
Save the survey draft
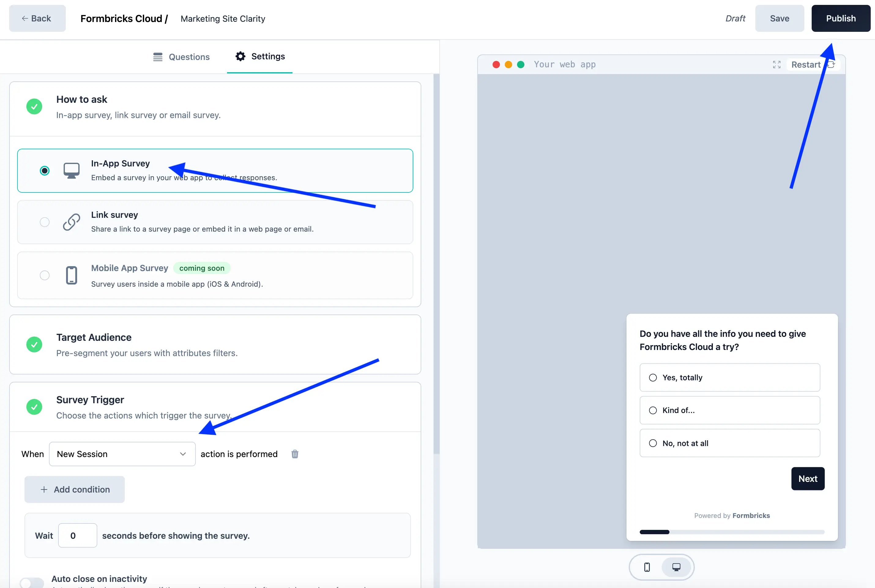tap(779, 18)
